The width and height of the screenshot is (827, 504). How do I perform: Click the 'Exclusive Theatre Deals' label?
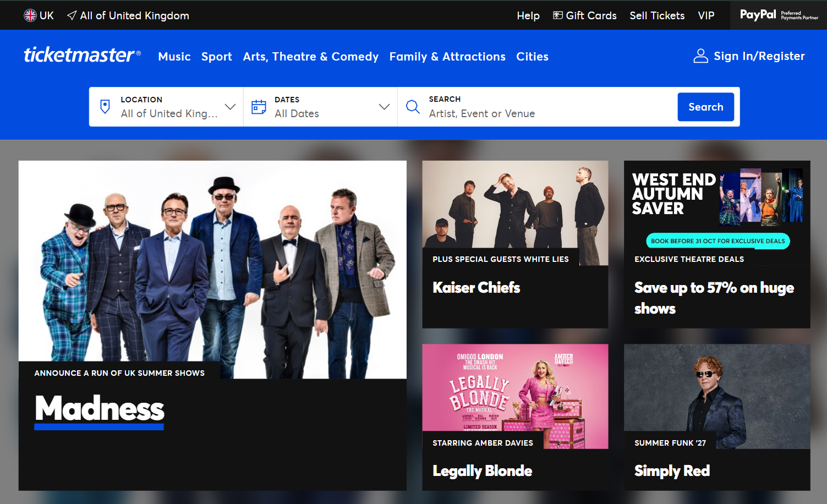(x=689, y=259)
